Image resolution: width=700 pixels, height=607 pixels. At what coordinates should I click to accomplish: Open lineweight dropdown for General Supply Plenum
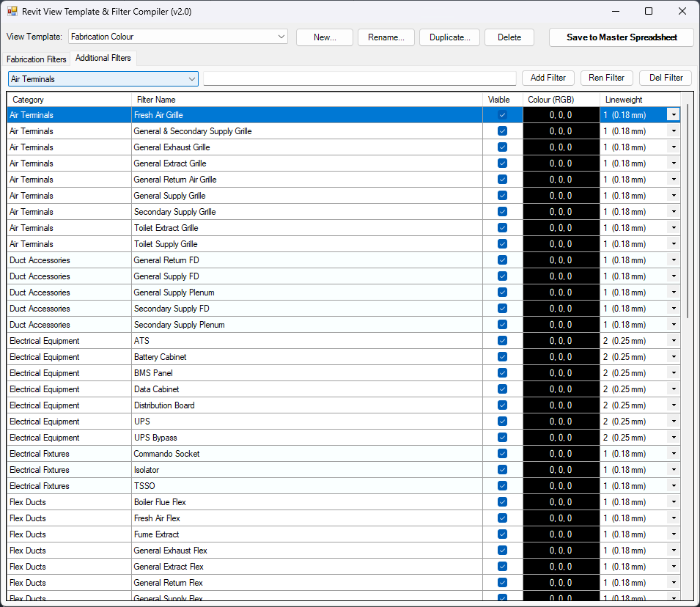[674, 292]
